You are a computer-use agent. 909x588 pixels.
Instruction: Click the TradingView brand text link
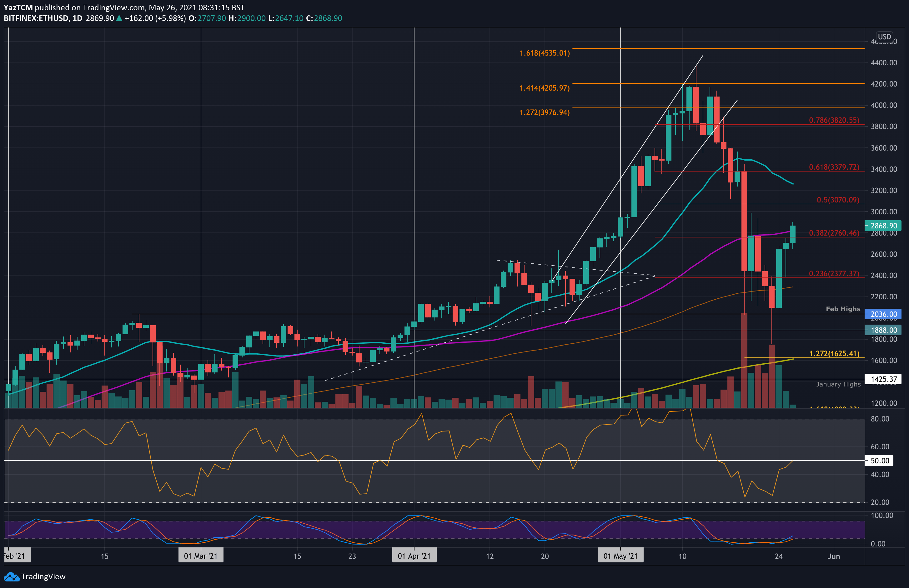(43, 576)
